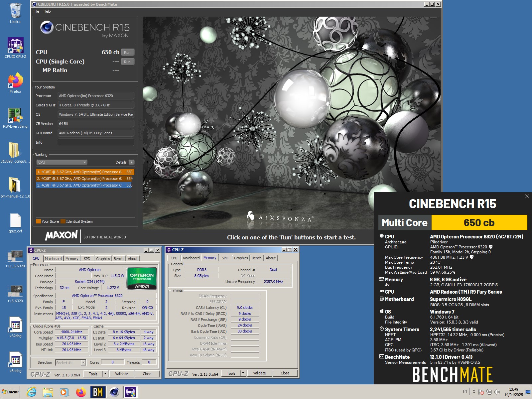Click the taskbar clock showing 13:49
Screen dimensions: 532x399
tap(513, 392)
